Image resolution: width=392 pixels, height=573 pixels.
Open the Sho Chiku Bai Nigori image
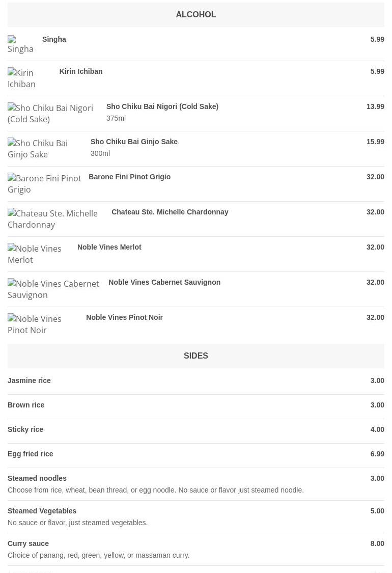tap(50, 113)
